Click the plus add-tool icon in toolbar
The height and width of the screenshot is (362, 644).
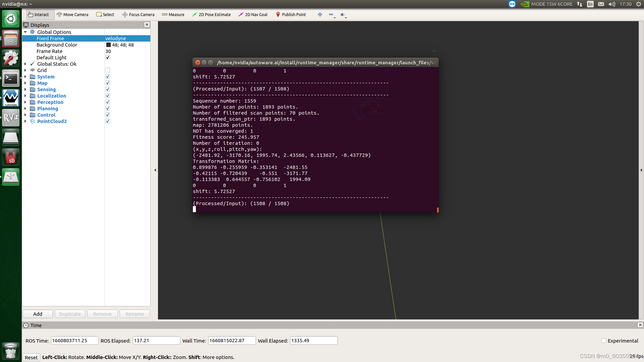(x=320, y=14)
